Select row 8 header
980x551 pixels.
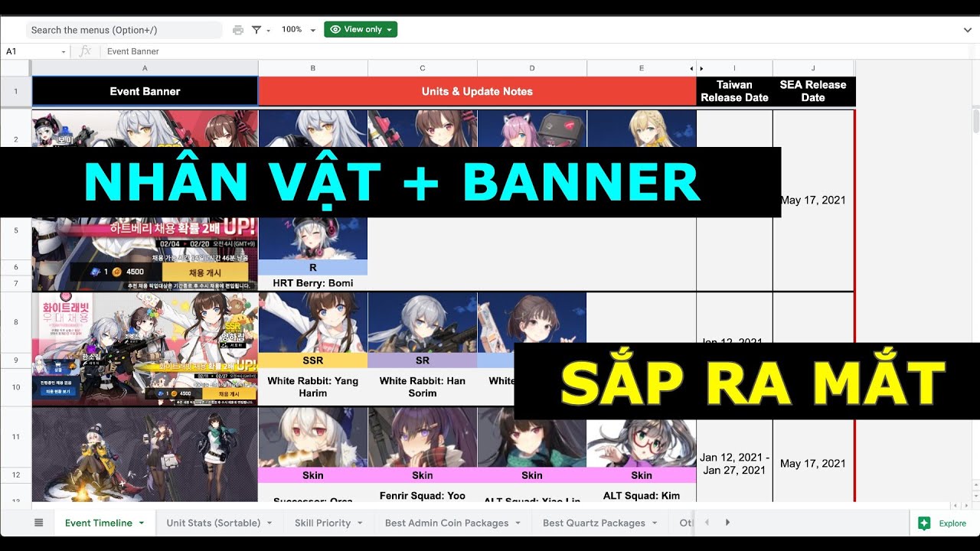coord(15,322)
